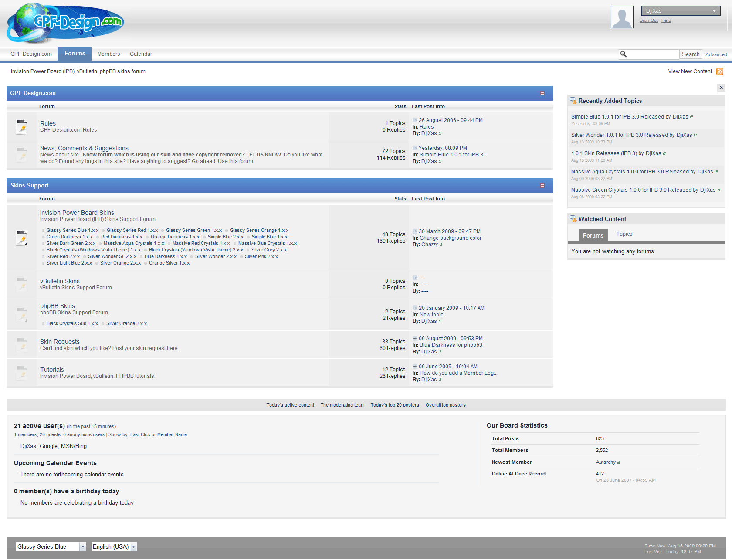Open the DjiXas user dropdown menu
The height and width of the screenshot is (560, 732).
(x=681, y=11)
